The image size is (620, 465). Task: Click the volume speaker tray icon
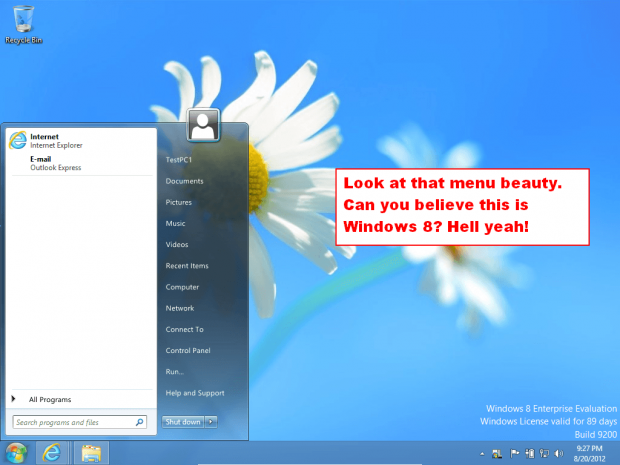tap(559, 453)
